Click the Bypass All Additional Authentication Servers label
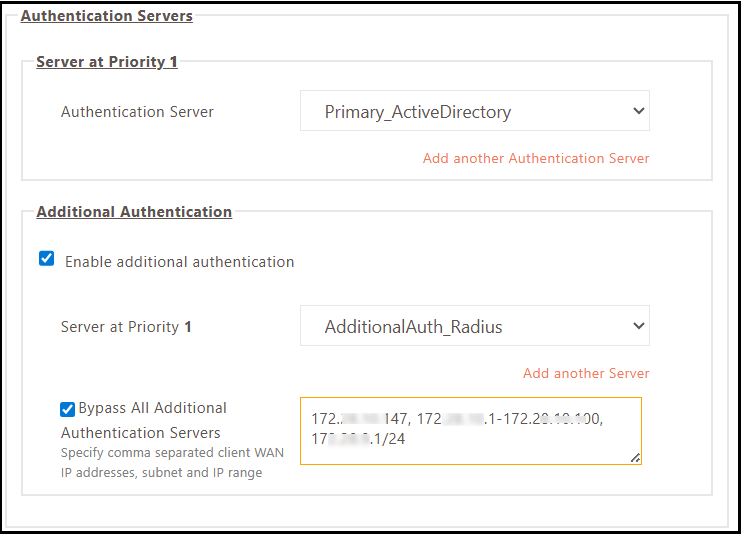Viewport: 743px width, 534px height. 152,408
